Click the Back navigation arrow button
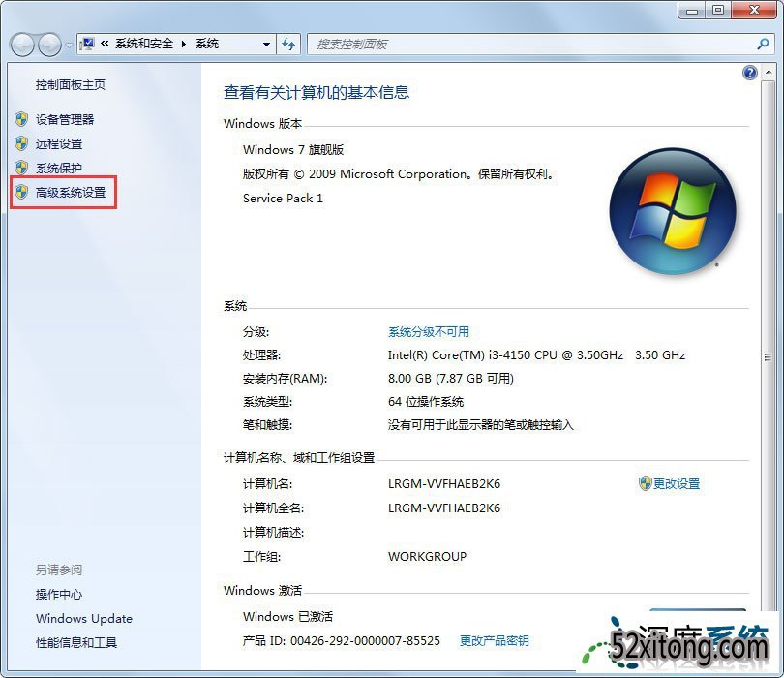 click(x=22, y=45)
